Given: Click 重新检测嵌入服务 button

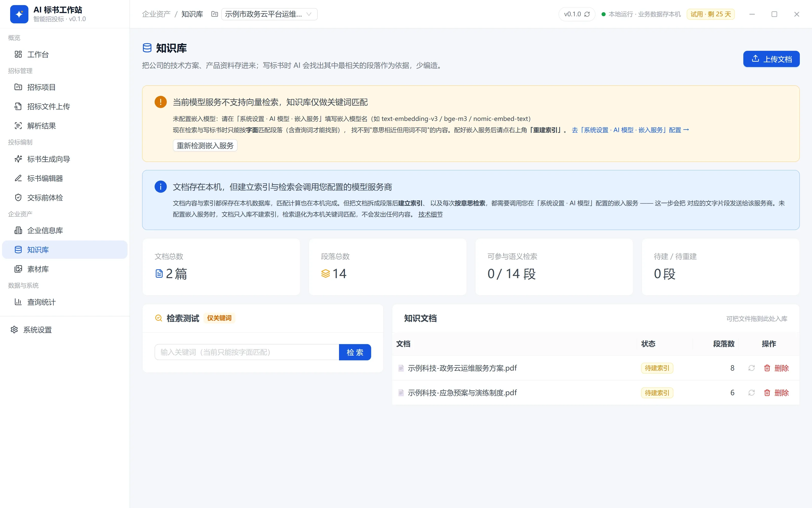Looking at the screenshot, I should 205,146.
